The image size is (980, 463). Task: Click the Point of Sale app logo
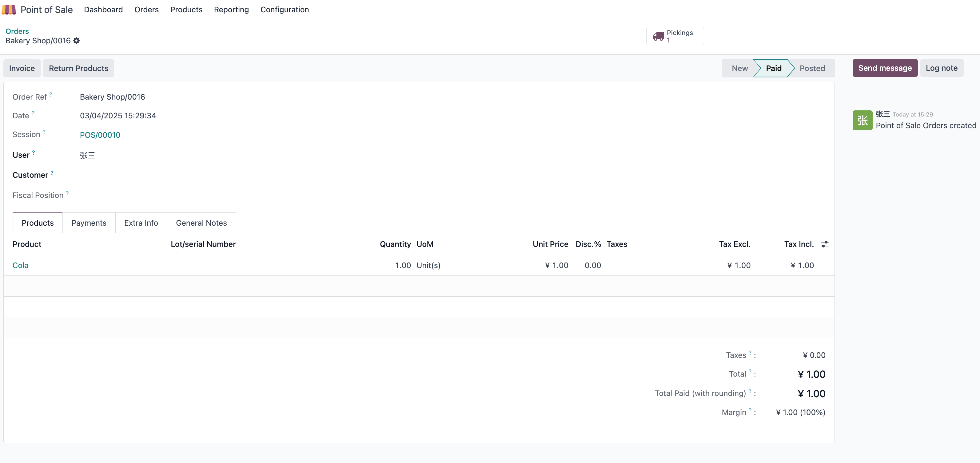click(x=9, y=10)
